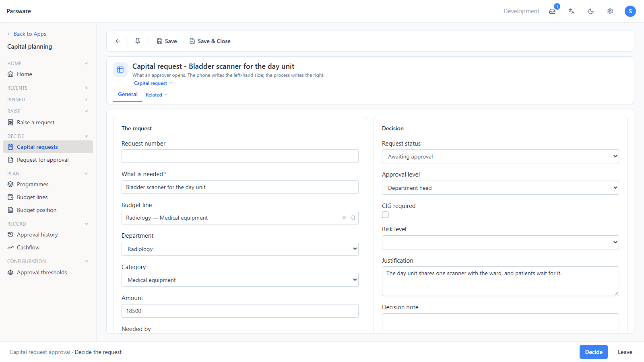Image resolution: width=644 pixels, height=362 pixels.
Task: Clear the Budget line value with X
Action: (344, 218)
